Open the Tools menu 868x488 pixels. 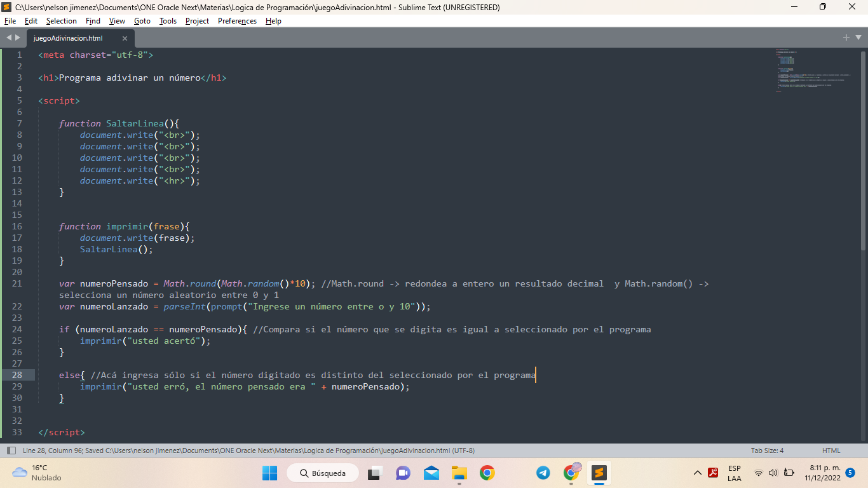point(168,21)
